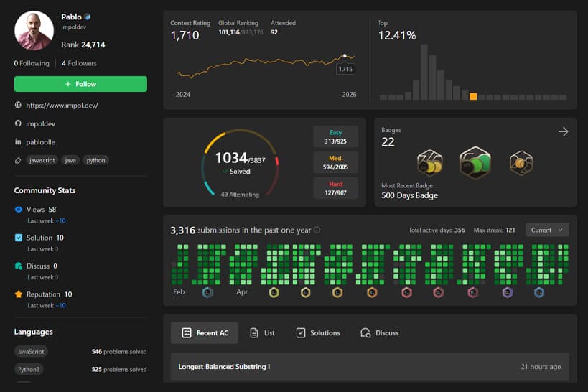This screenshot has height=392, width=588.
Task: Select the Easy 313/925 difficulty box
Action: point(335,136)
